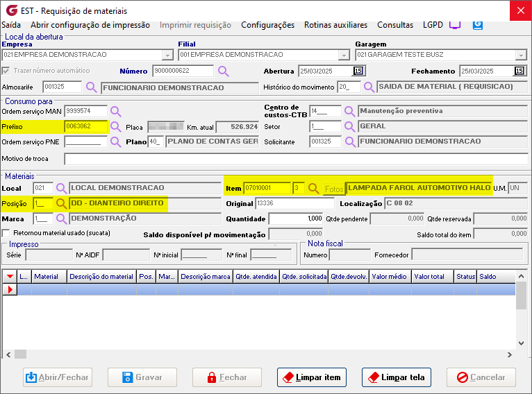Click the Quantidade input field
The width and height of the screenshot is (532, 394).
(x=296, y=219)
